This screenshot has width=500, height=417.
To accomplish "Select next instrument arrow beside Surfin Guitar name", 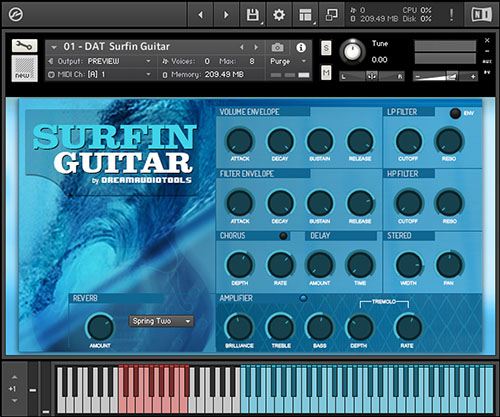I will (256, 47).
